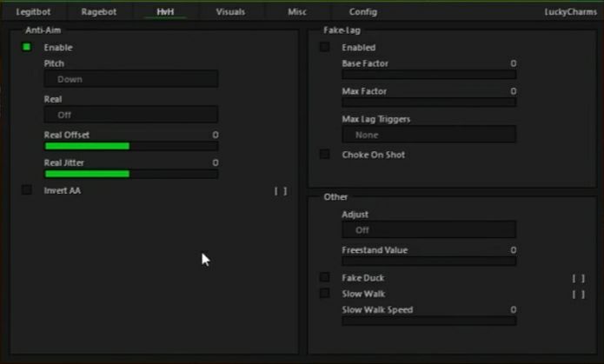This screenshot has width=604, height=364.
Task: Open the Pitch dropdown showing Down
Action: pos(131,79)
